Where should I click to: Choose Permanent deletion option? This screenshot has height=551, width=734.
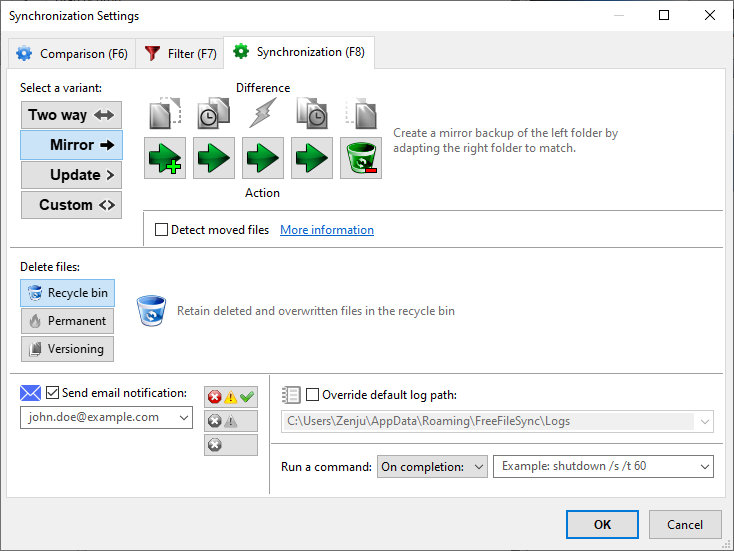67,321
